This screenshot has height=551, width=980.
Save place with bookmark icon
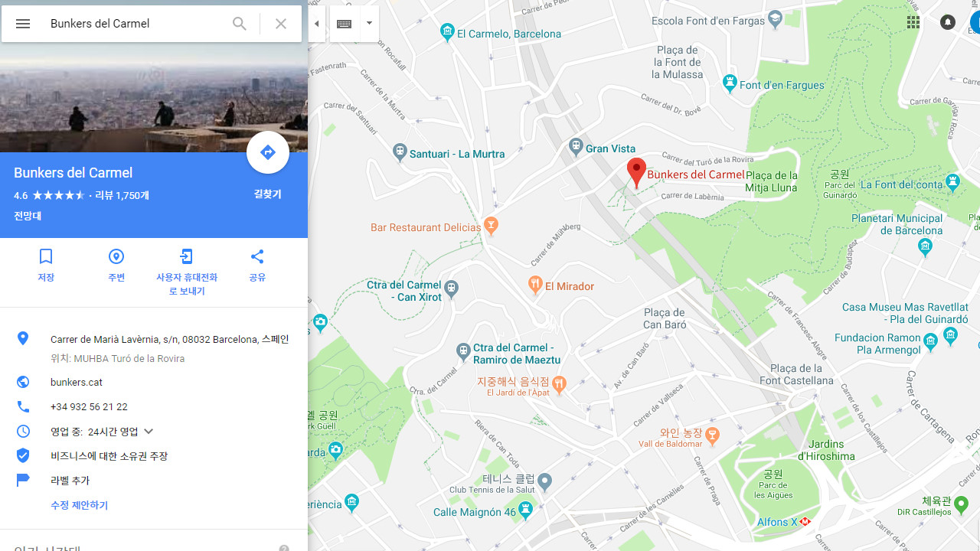[x=46, y=256]
